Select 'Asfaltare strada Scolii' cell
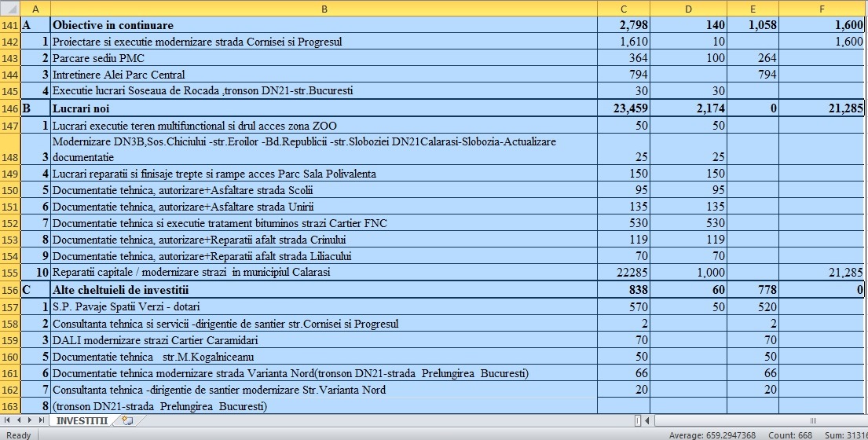This screenshot has height=440, width=868. pos(324,190)
